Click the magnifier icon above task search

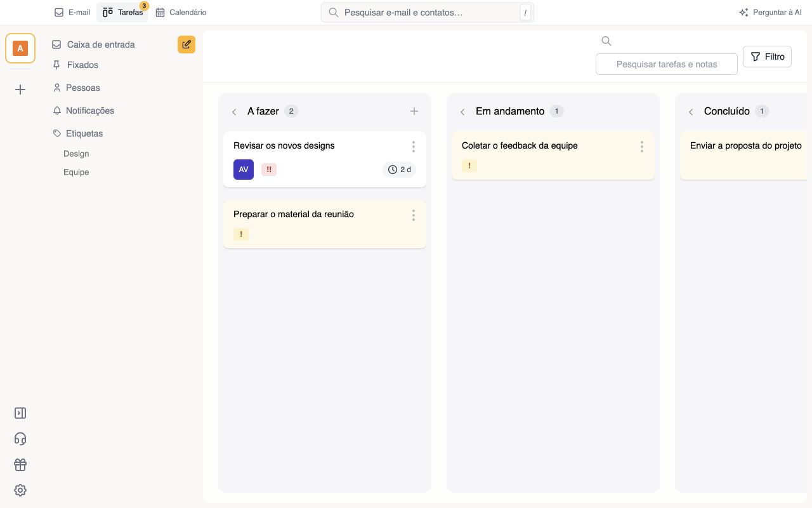pos(606,41)
